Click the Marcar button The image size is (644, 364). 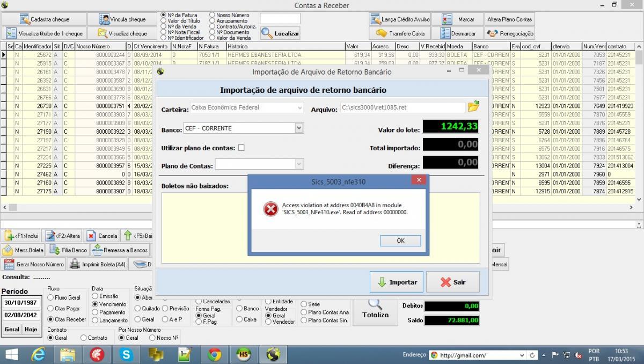pos(458,19)
